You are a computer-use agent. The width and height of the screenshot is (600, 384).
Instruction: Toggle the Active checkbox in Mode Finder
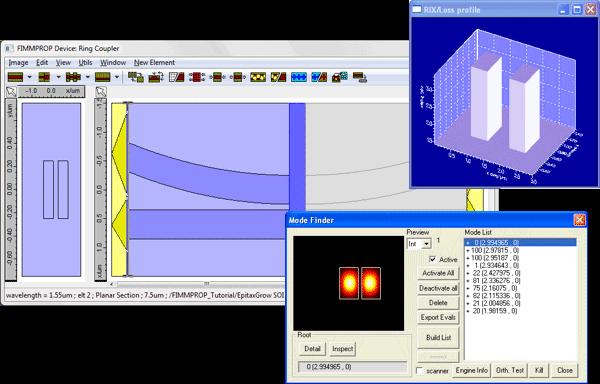pyautogui.click(x=432, y=259)
